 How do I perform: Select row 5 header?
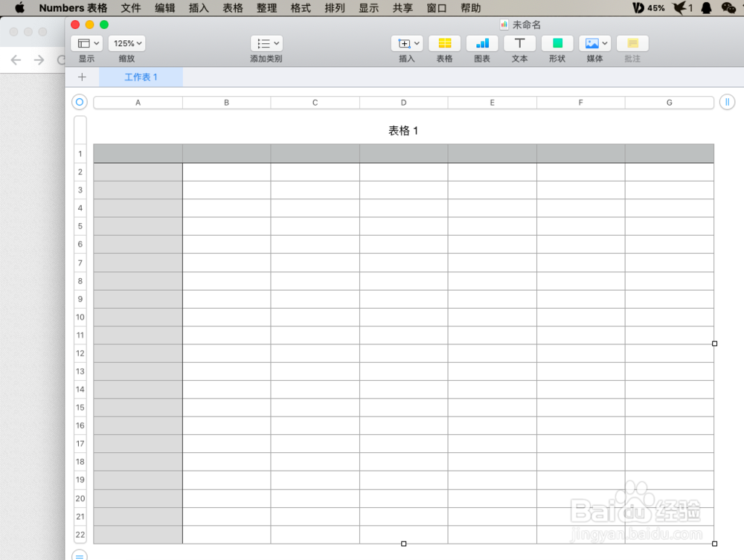click(80, 226)
